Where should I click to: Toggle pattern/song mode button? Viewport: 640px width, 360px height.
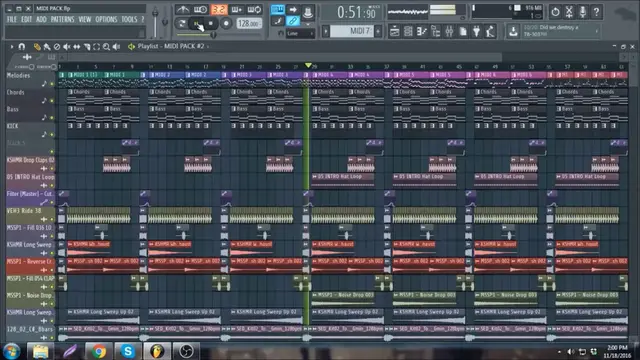point(182,24)
